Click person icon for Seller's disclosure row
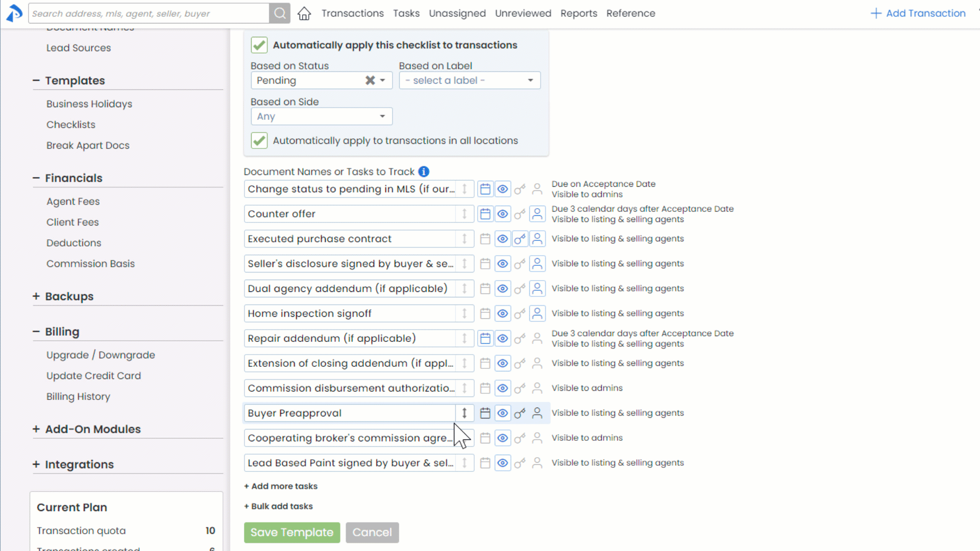Screen dimensions: 980x551 537,264
